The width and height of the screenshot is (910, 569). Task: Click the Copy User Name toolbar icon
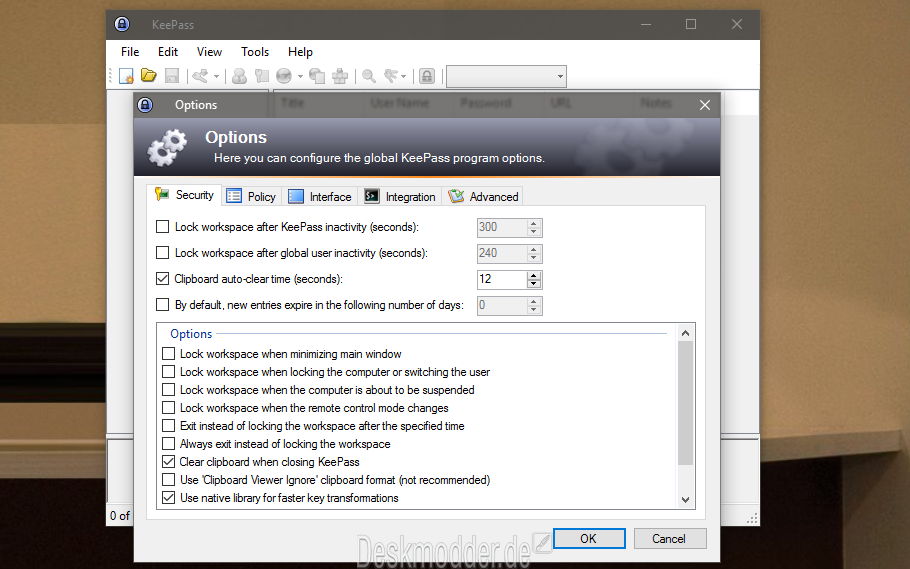click(x=239, y=76)
